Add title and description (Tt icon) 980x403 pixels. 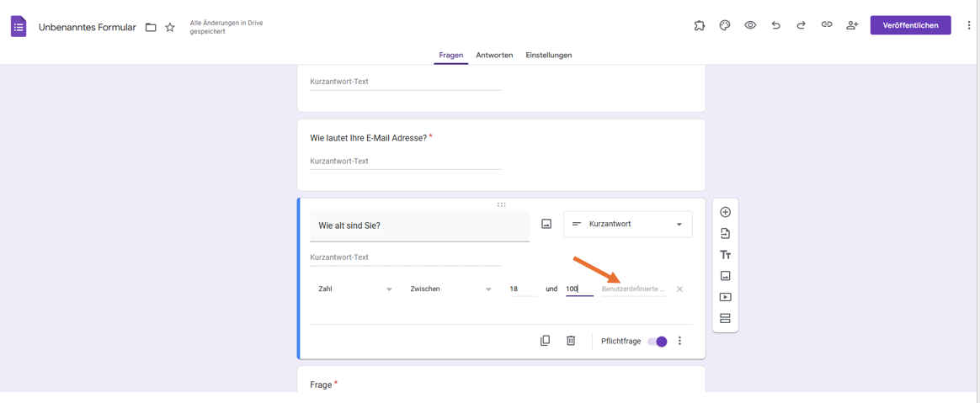click(725, 255)
